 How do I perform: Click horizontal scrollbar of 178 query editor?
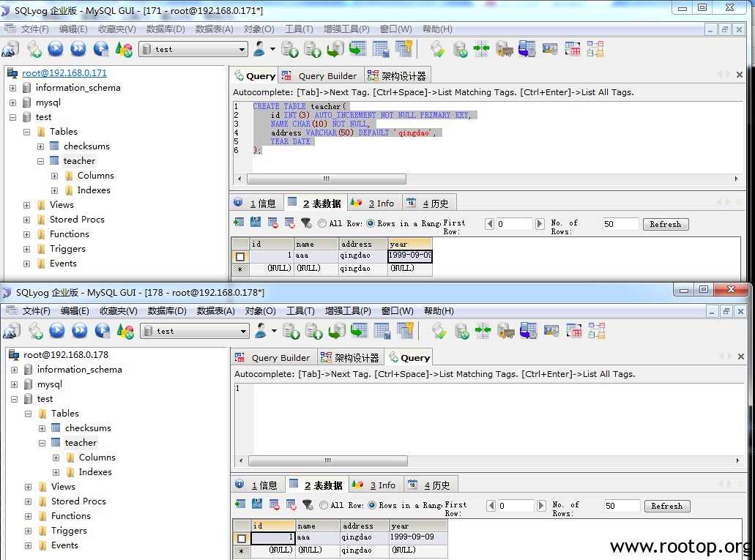328,460
